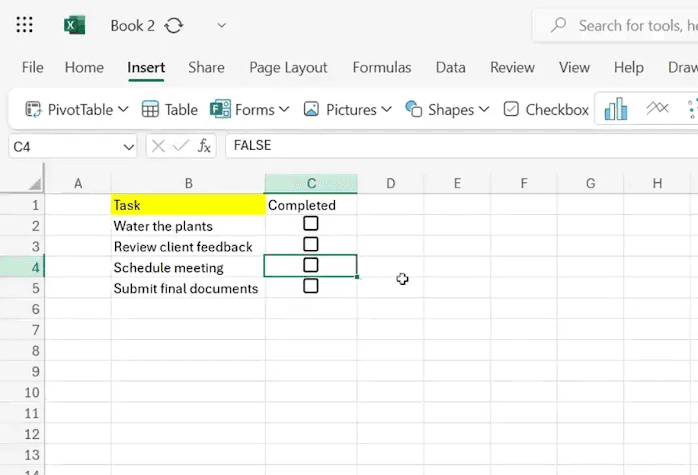Confirm entry with the checkmark icon
Screen dimensions: 698x475
point(181,146)
